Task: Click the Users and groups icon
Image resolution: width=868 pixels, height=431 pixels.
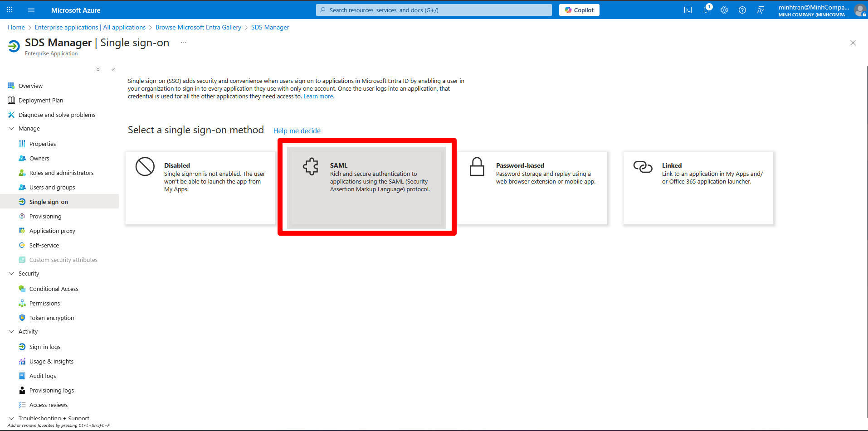Action: point(22,187)
